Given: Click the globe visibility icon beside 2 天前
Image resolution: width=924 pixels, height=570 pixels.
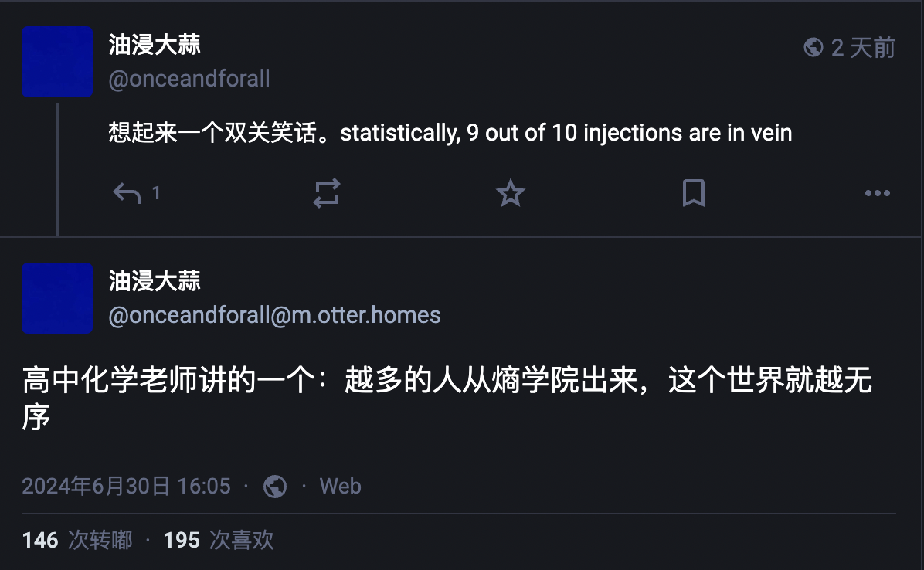Looking at the screenshot, I should [814, 47].
